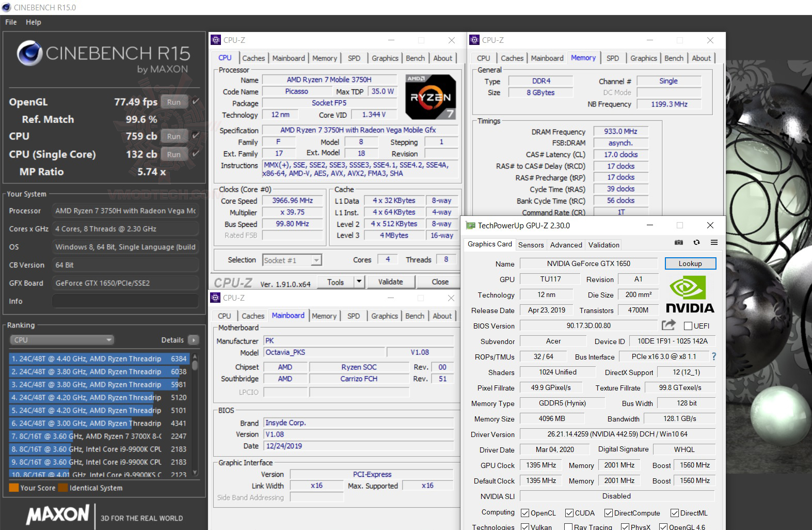
Task: Click the Mainboard CPU-Z window title icon
Action: pyautogui.click(x=216, y=298)
